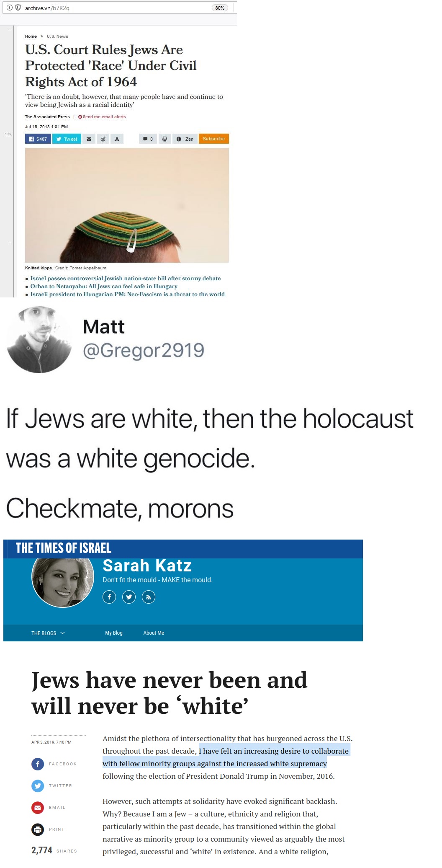The height and width of the screenshot is (868, 442).
Task: Click the orange Subscribe button
Action: pyautogui.click(x=214, y=139)
